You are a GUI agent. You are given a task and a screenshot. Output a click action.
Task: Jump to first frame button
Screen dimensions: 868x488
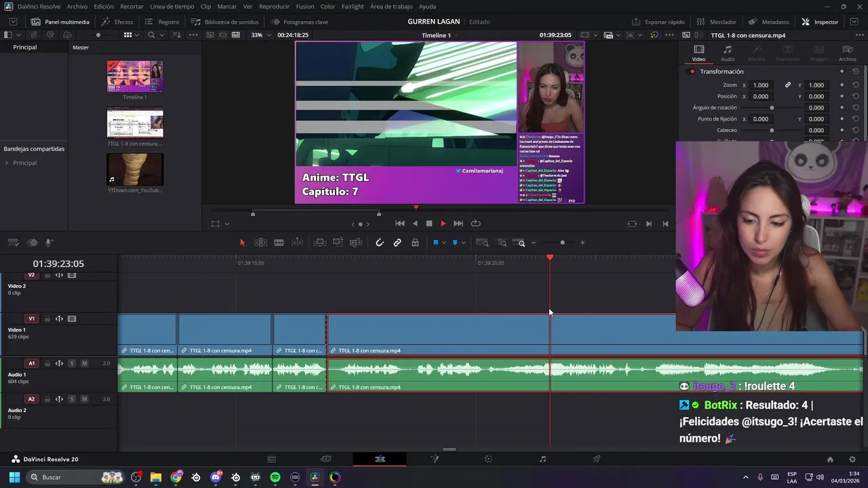pyautogui.click(x=400, y=224)
